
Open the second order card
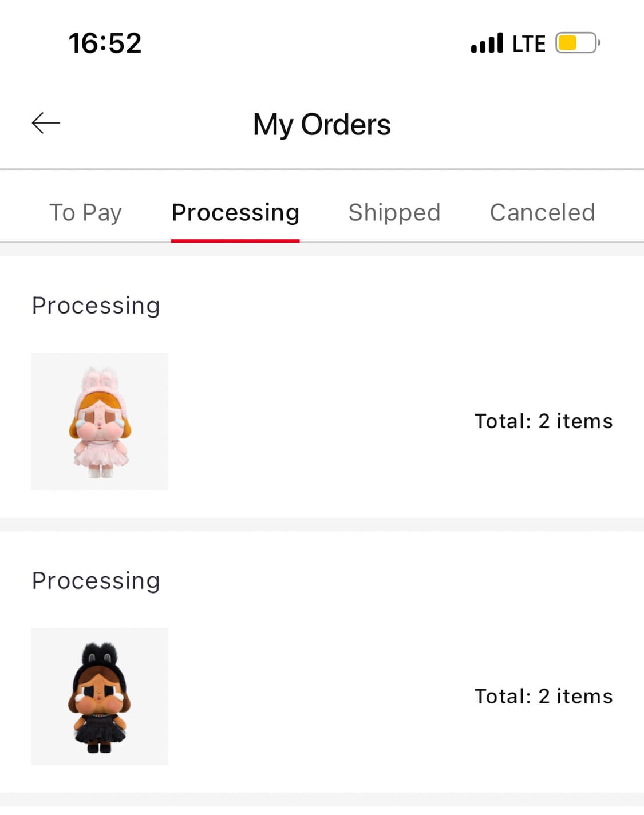(322, 662)
